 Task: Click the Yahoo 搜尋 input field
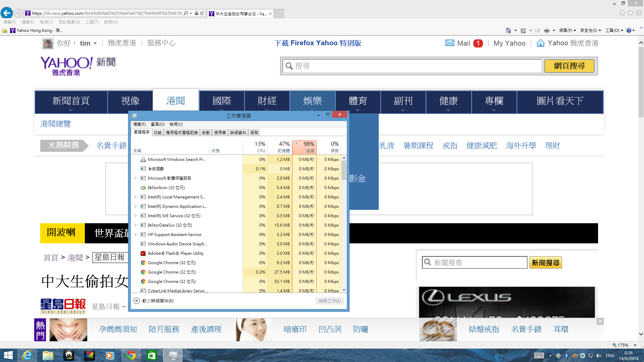coord(412,66)
